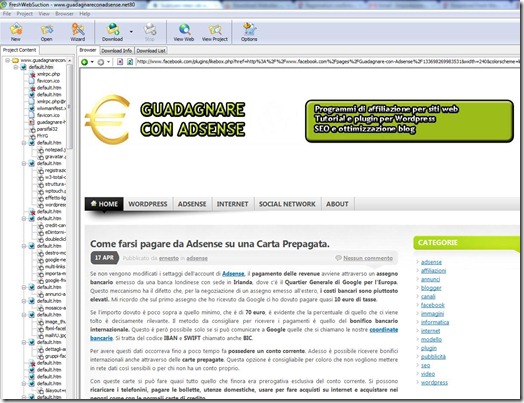
Task: Click the green refresh page icon
Action: point(130,62)
